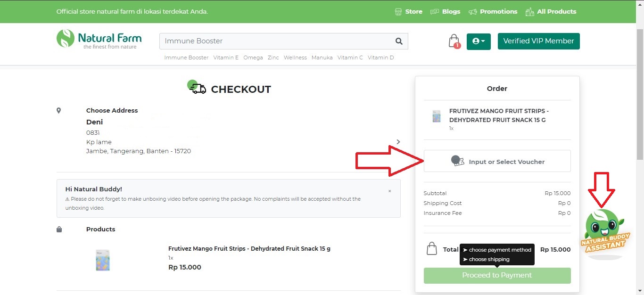Select the Vitamin C search suggestion

point(350,57)
